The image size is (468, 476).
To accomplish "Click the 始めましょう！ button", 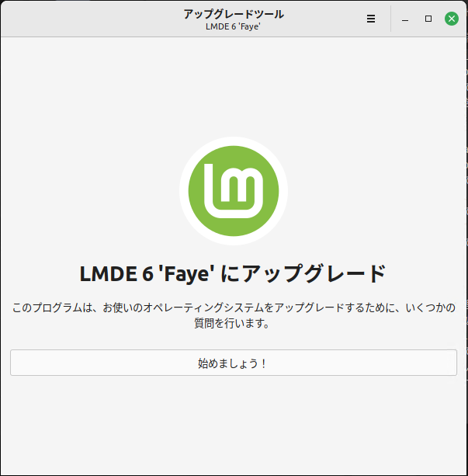I will 234,363.
